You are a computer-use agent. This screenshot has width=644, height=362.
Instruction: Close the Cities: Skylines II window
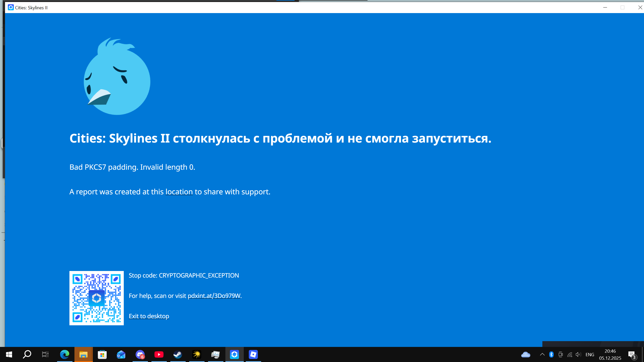point(640,8)
